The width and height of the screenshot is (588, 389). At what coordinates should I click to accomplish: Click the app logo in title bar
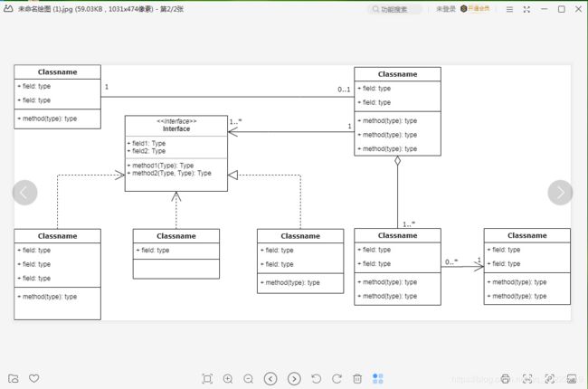pyautogui.click(x=8, y=9)
